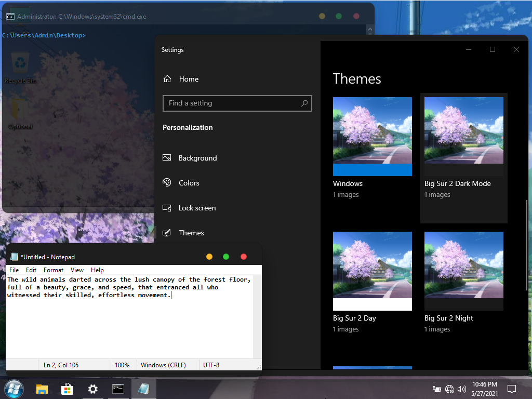
Task: Open the File menu in Notepad
Action: [14, 270]
